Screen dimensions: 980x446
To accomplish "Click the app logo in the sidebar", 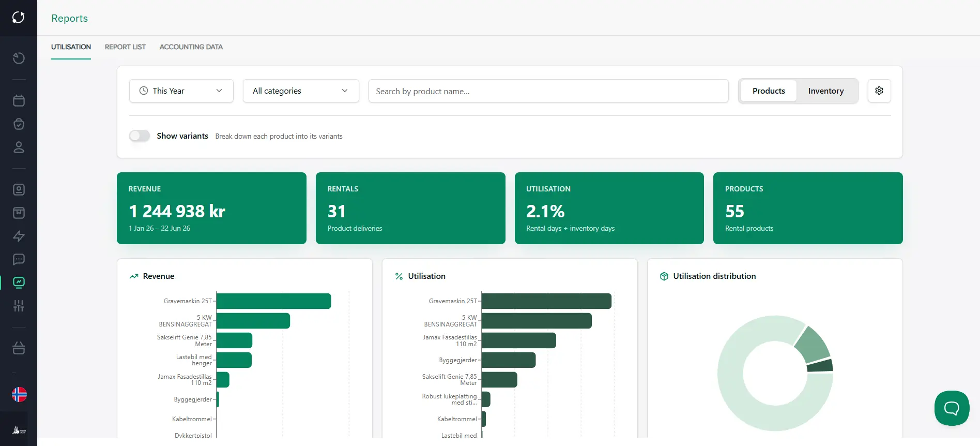I will coord(19,18).
